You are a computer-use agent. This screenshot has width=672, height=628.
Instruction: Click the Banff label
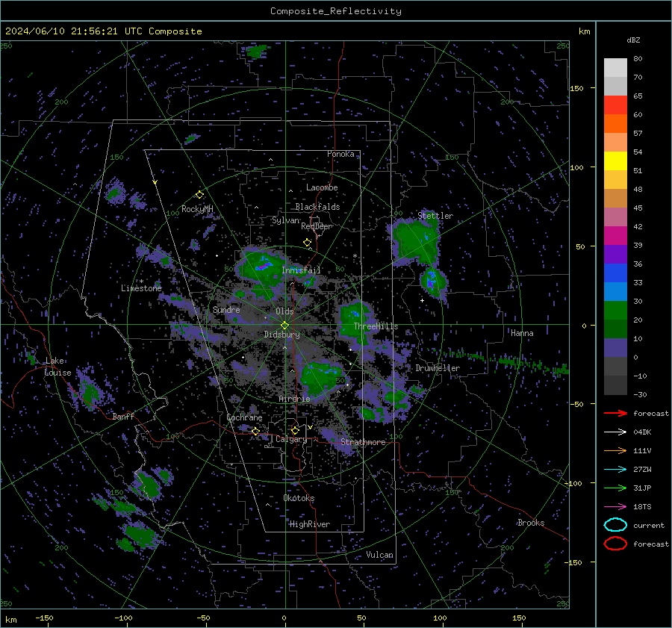(123, 417)
